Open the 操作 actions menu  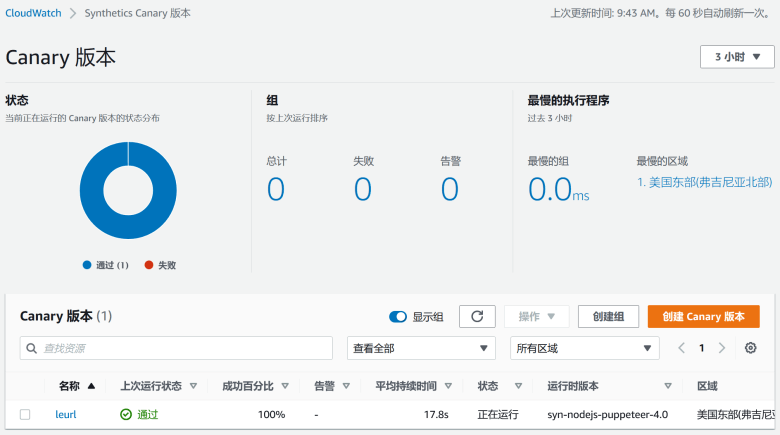(537, 317)
